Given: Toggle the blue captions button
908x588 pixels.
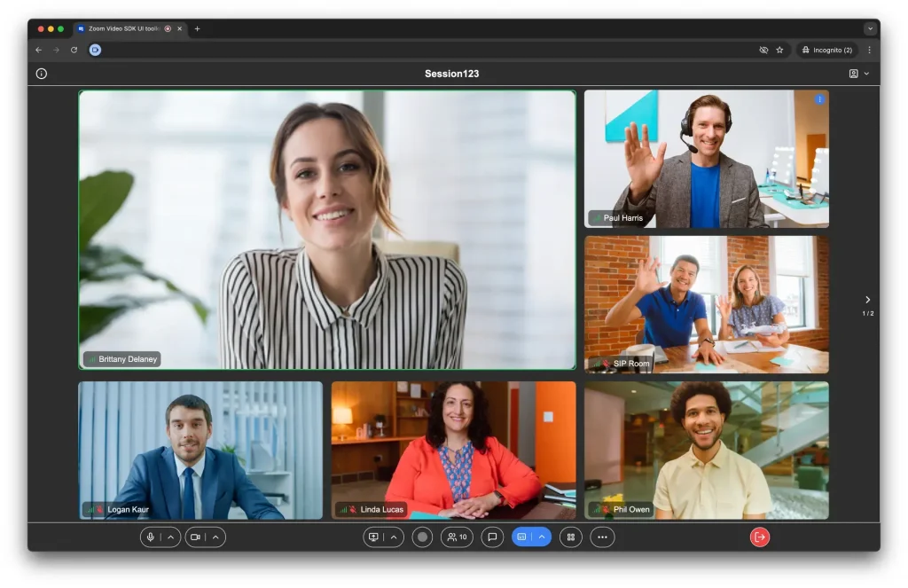Looking at the screenshot, I should [x=521, y=537].
